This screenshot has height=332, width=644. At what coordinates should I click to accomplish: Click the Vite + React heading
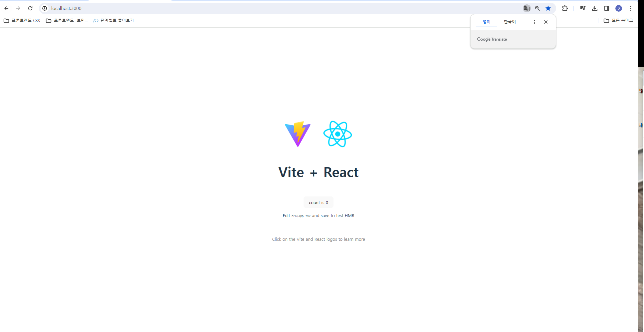coord(319,172)
